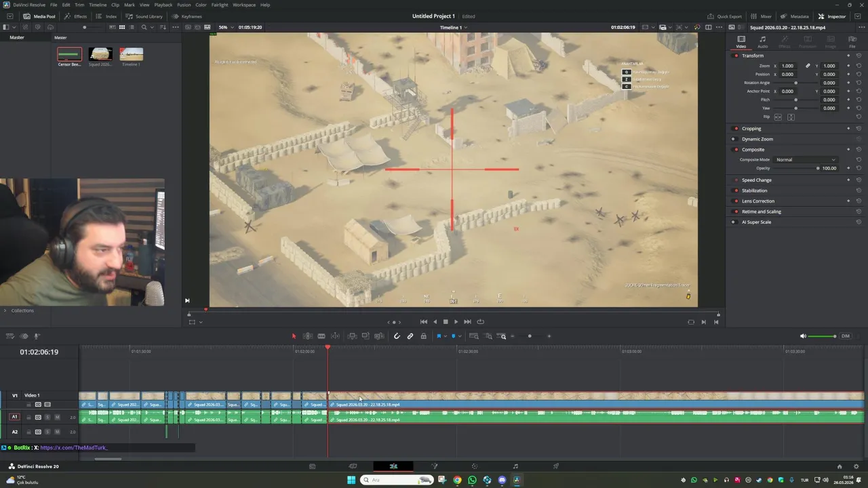Click the Full Extent Zoom icon
The width and height of the screenshot is (868, 488).
474,336
